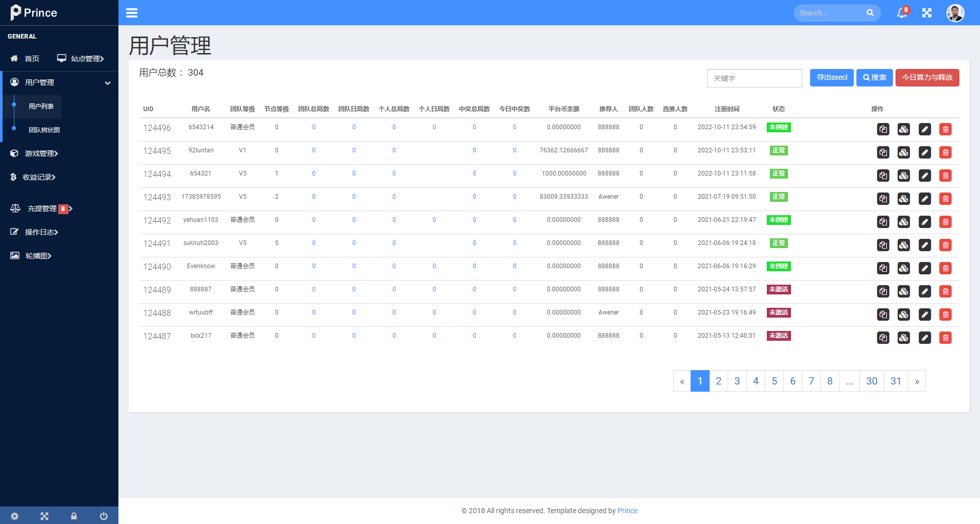980x524 pixels.
Task: Click the copy icon for user 124496
Action: (x=883, y=129)
